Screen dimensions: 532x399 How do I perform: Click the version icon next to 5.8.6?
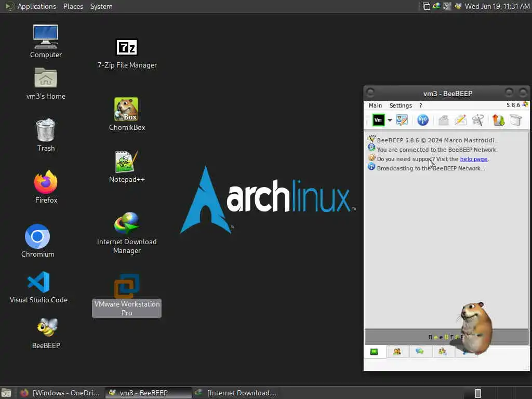pos(525,104)
